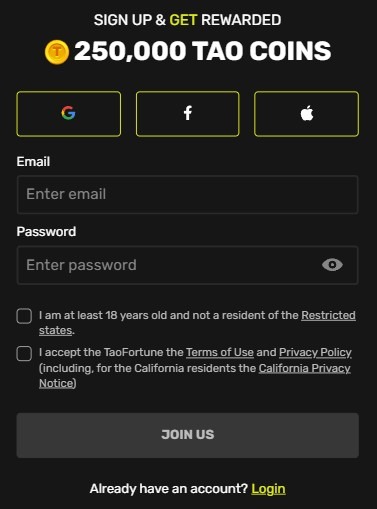This screenshot has height=509, width=377.
Task: Click into the Enter password field
Action: pos(188,265)
